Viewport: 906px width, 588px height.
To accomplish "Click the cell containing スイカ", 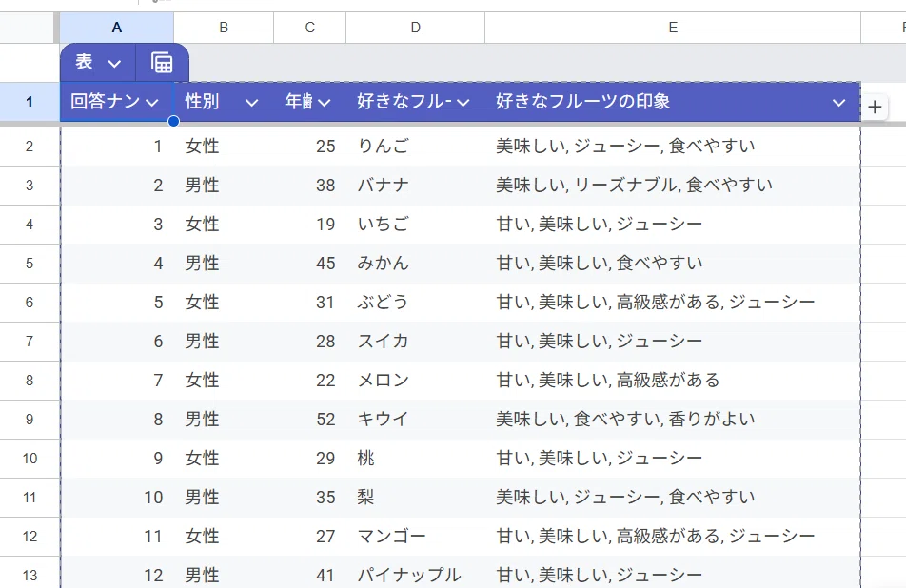I will (x=416, y=342).
